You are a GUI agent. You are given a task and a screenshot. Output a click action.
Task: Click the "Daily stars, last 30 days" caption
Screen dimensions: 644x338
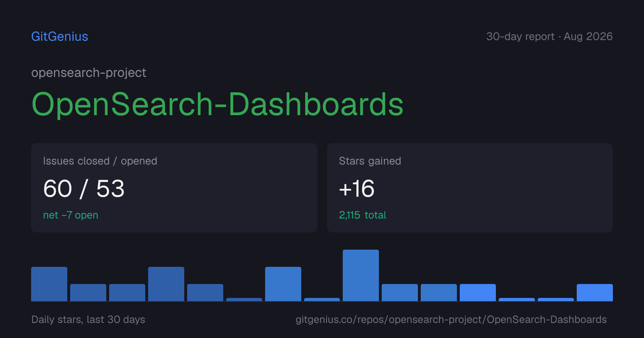(88, 319)
